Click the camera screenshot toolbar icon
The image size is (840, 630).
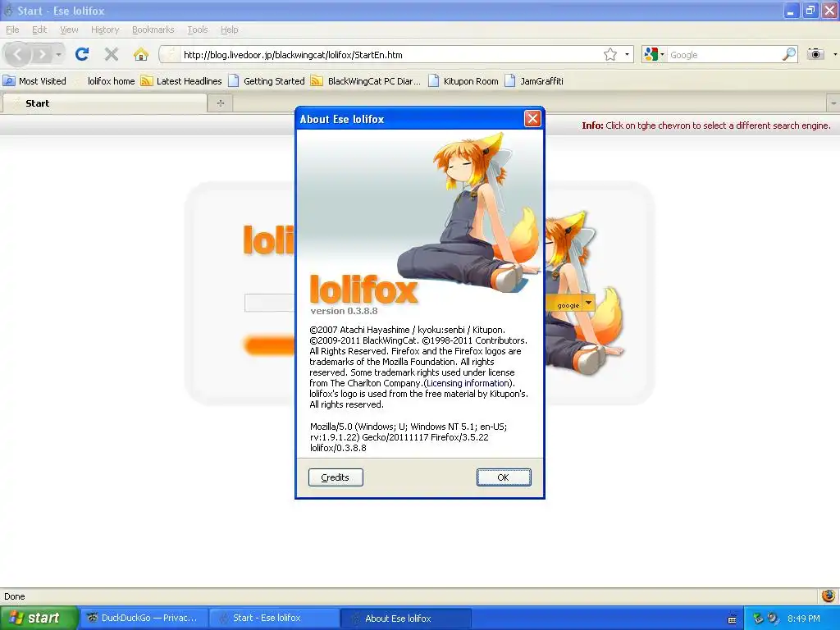815,54
